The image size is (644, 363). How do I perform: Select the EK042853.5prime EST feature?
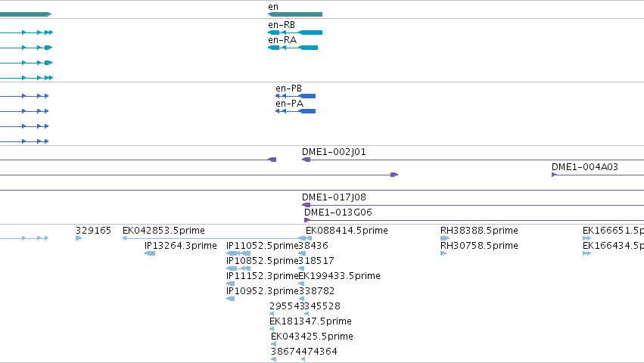pyautogui.click(x=214, y=238)
